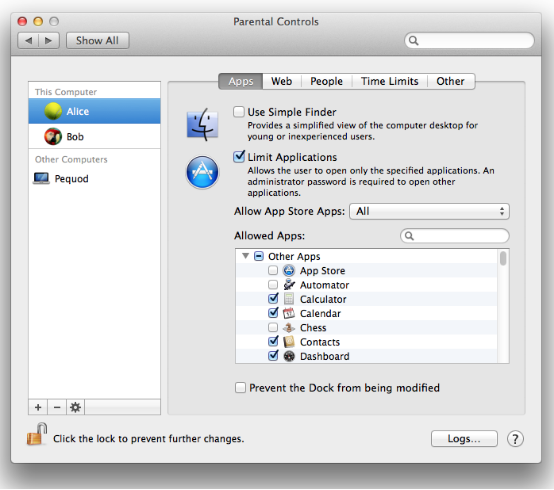The image size is (554, 490).
Task: Go back with the left arrow button
Action: pos(28,41)
